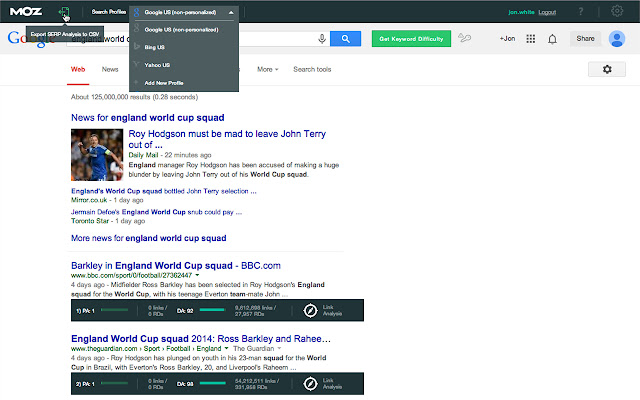Click the Share button

[585, 39]
